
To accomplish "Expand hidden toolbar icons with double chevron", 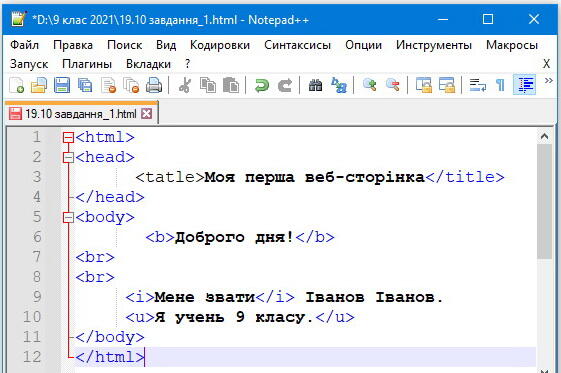I will 548,81.
